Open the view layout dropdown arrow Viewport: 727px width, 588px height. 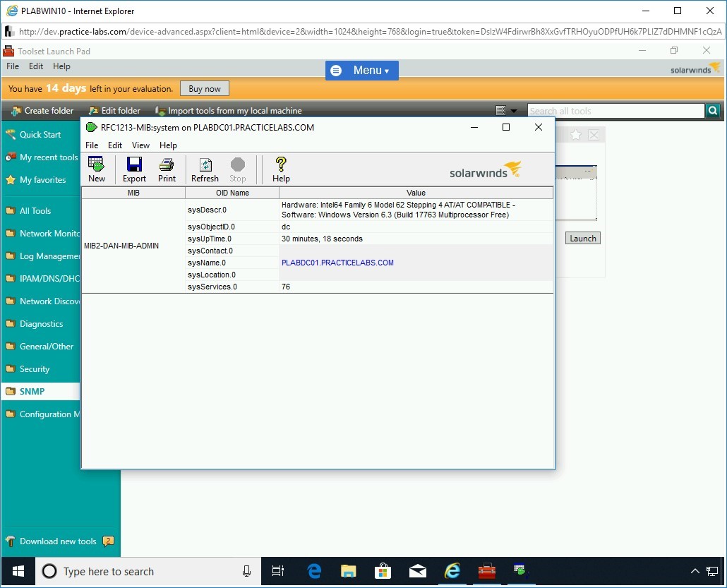click(513, 111)
